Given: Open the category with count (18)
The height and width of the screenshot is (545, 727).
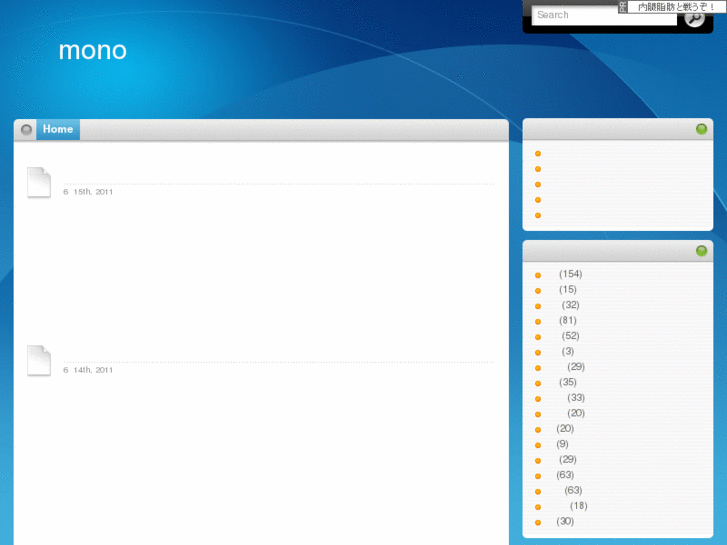Looking at the screenshot, I should [578, 506].
